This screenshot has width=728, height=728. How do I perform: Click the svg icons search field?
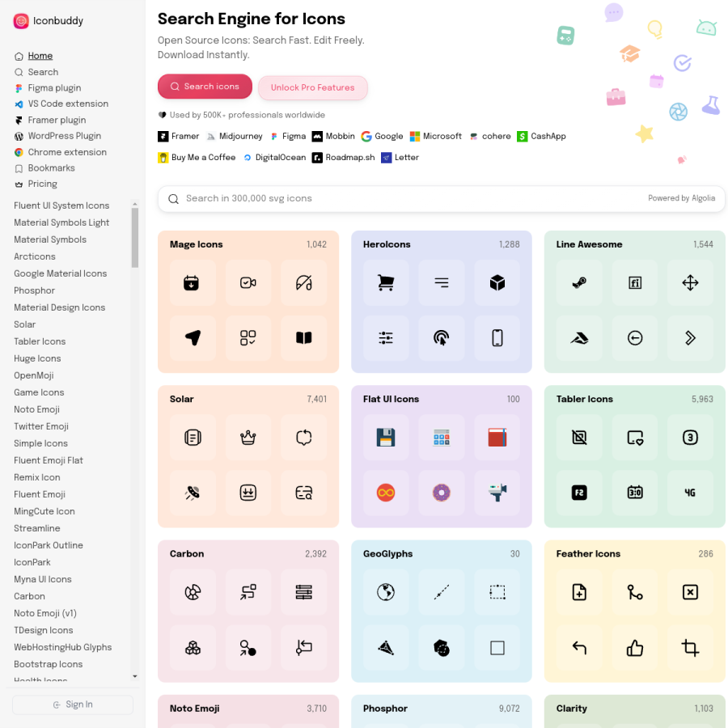pos(441,199)
